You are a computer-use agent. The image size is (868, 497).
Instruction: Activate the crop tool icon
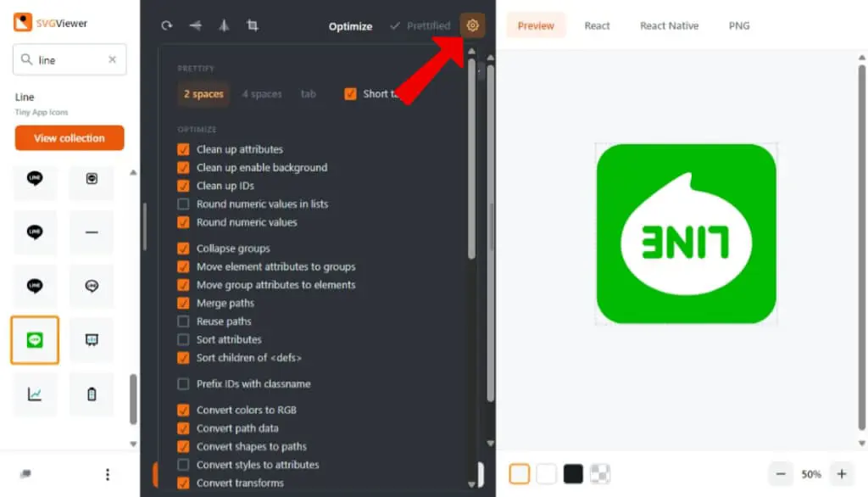[253, 25]
